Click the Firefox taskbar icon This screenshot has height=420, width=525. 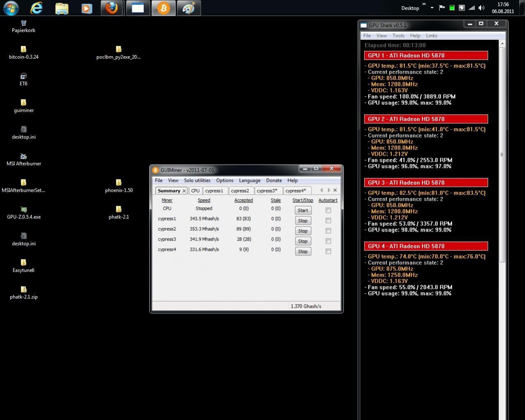(x=112, y=8)
